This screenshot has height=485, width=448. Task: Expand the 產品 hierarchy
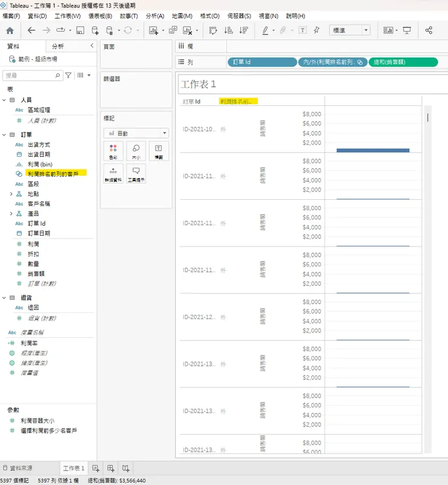(11, 214)
